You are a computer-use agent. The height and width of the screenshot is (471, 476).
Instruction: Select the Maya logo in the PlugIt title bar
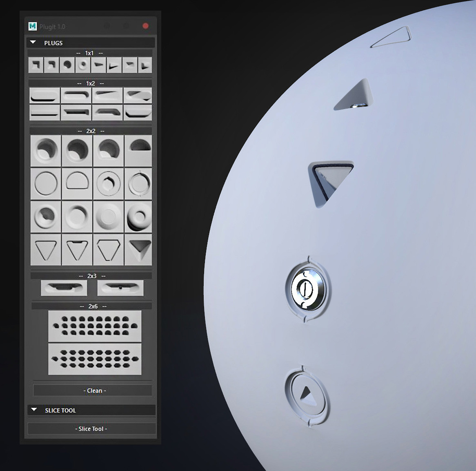click(32, 25)
